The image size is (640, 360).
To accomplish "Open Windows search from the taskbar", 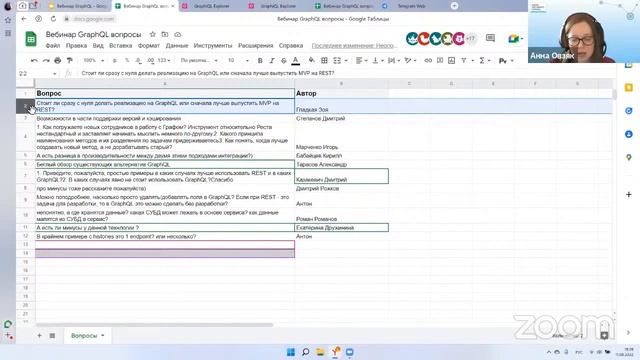I will [x=305, y=352].
